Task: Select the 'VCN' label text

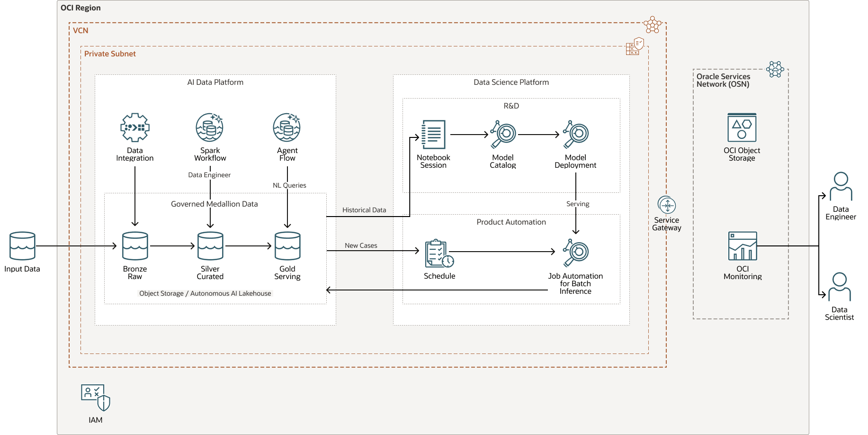Action: click(x=81, y=30)
